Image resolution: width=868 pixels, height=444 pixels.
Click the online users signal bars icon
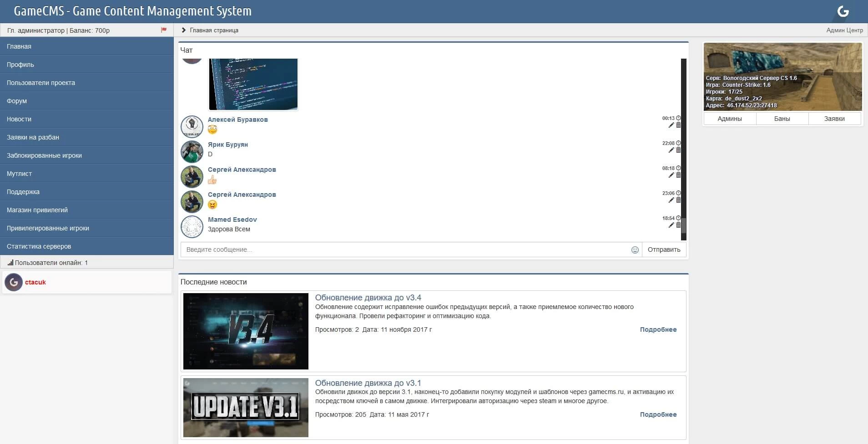click(x=10, y=263)
